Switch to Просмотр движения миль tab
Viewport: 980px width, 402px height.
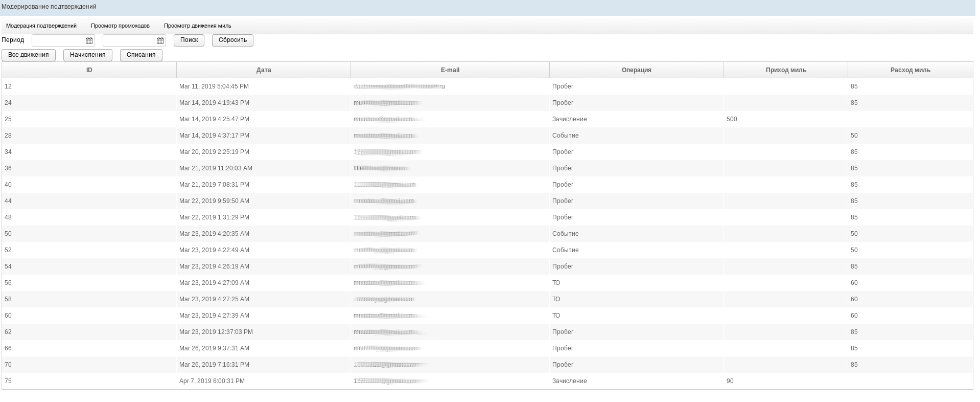[x=197, y=26]
